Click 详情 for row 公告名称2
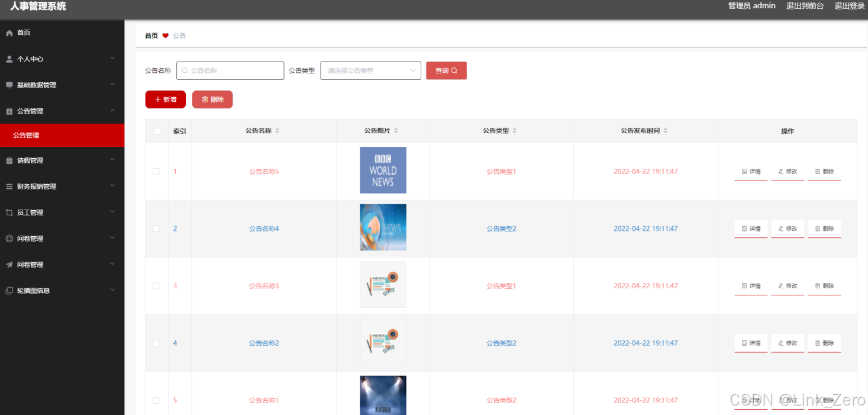This screenshot has width=868, height=415. (x=751, y=343)
